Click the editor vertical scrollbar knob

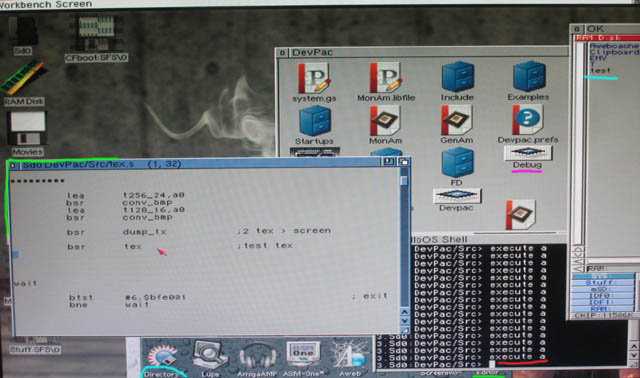point(404,180)
